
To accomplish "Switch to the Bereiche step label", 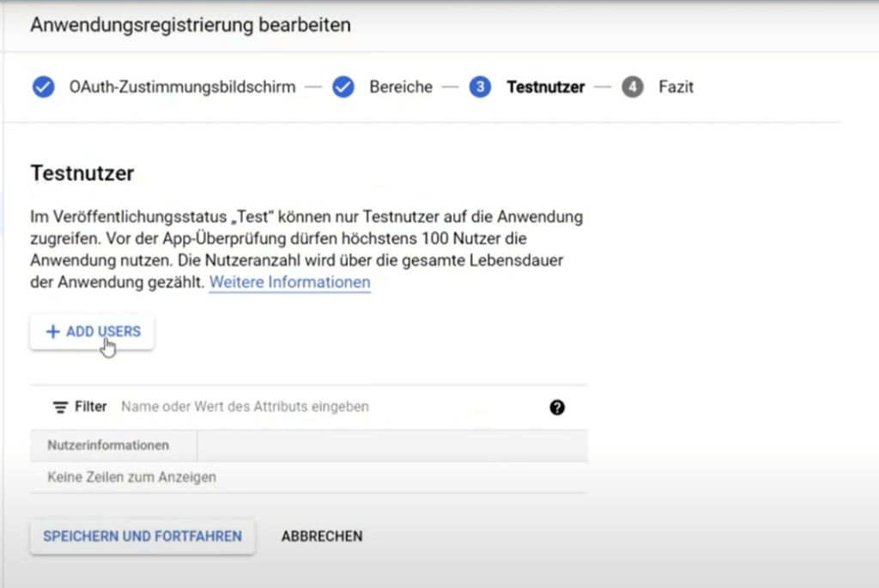I will (x=401, y=88).
